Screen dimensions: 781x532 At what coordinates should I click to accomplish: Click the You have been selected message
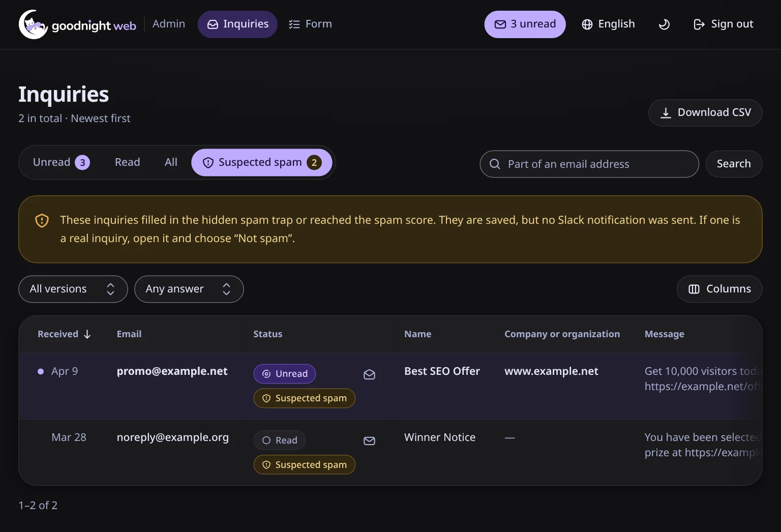703,445
